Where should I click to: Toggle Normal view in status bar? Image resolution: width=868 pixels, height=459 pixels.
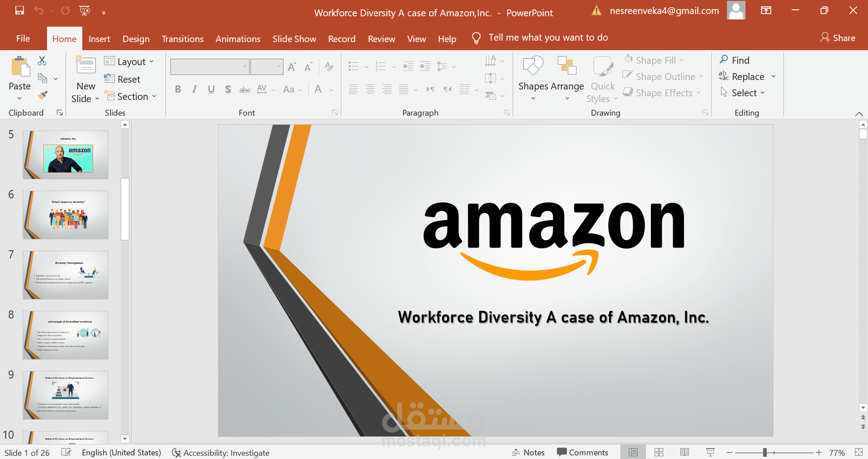tap(633, 452)
